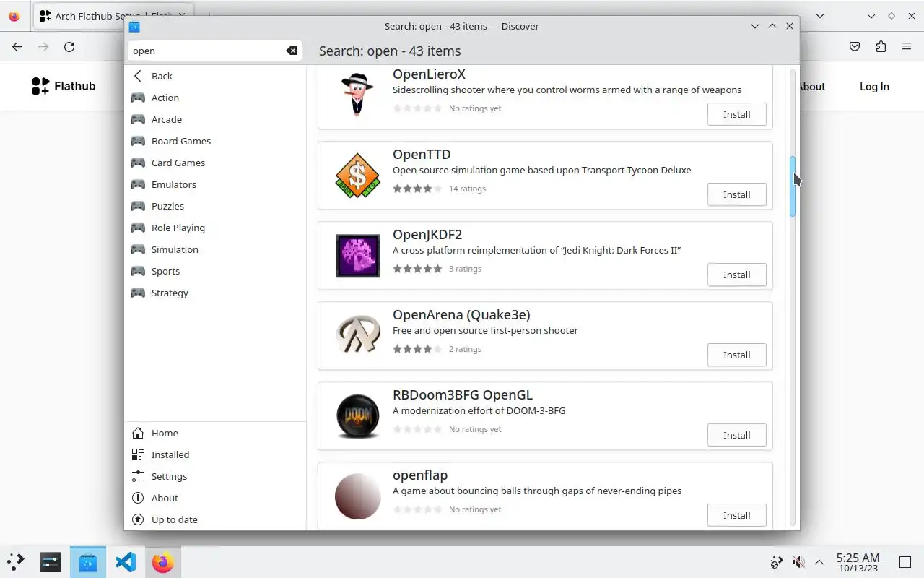Screen dimensions: 924x578
Task: Install RBDoom3BFG OpenGL
Action: pos(736,435)
